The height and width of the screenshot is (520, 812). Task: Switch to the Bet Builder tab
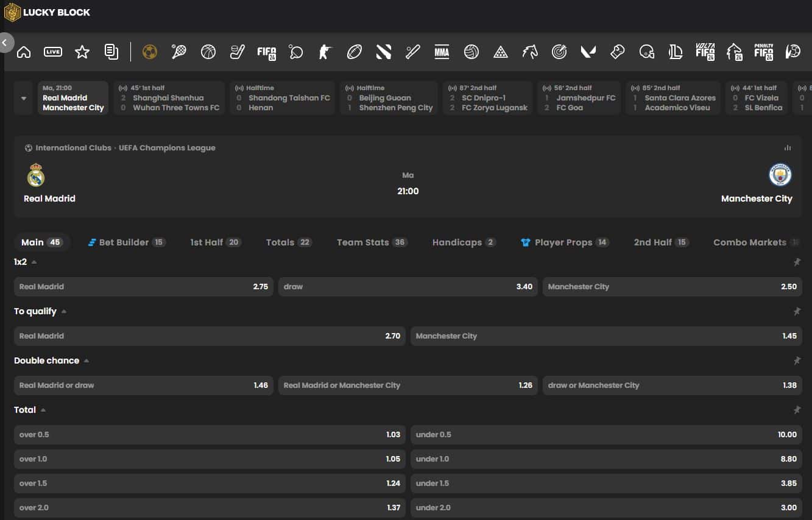[x=126, y=242]
